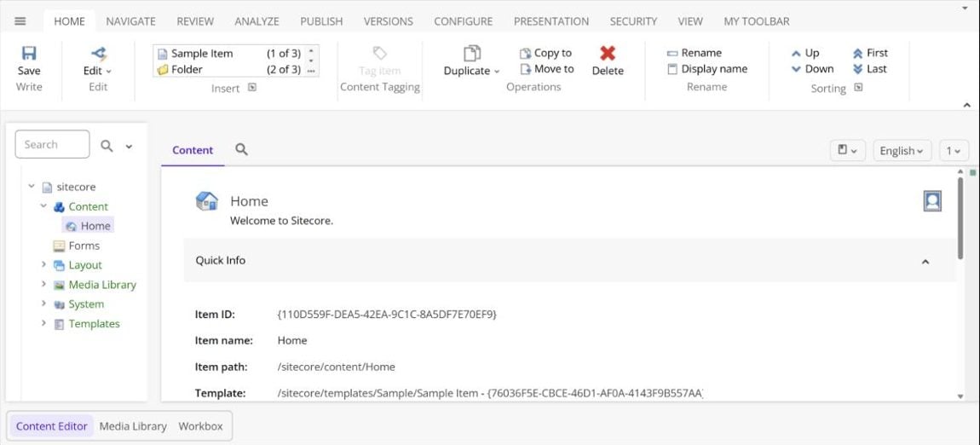980x445 pixels.
Task: Select the Forms tree item
Action: pos(76,246)
